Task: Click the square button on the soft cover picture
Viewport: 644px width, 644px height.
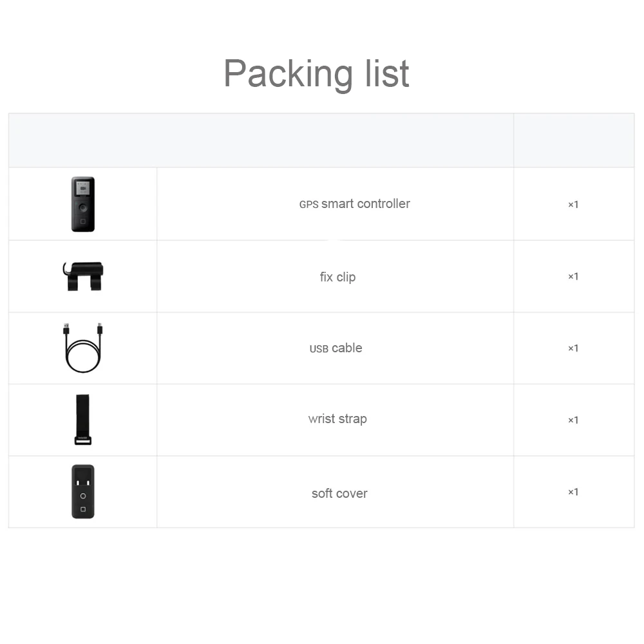Action: coord(83,509)
